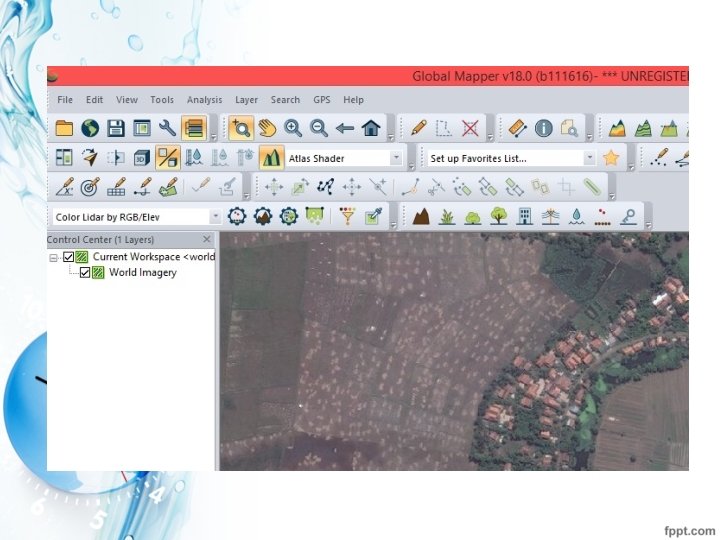Viewport: 720px width, 540px height.
Task: Click the green tree vegetation icon
Action: pos(499,216)
